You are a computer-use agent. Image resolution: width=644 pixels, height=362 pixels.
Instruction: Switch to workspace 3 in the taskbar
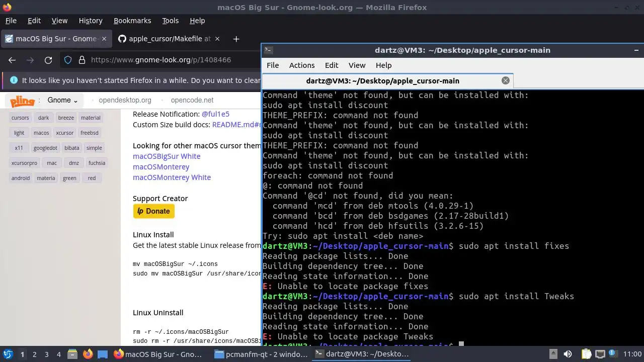[46, 354]
